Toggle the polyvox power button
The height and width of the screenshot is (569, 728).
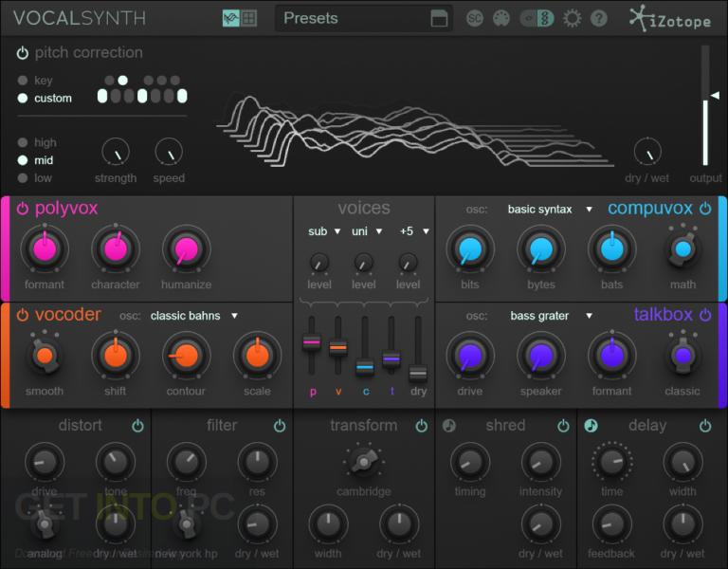point(23,209)
